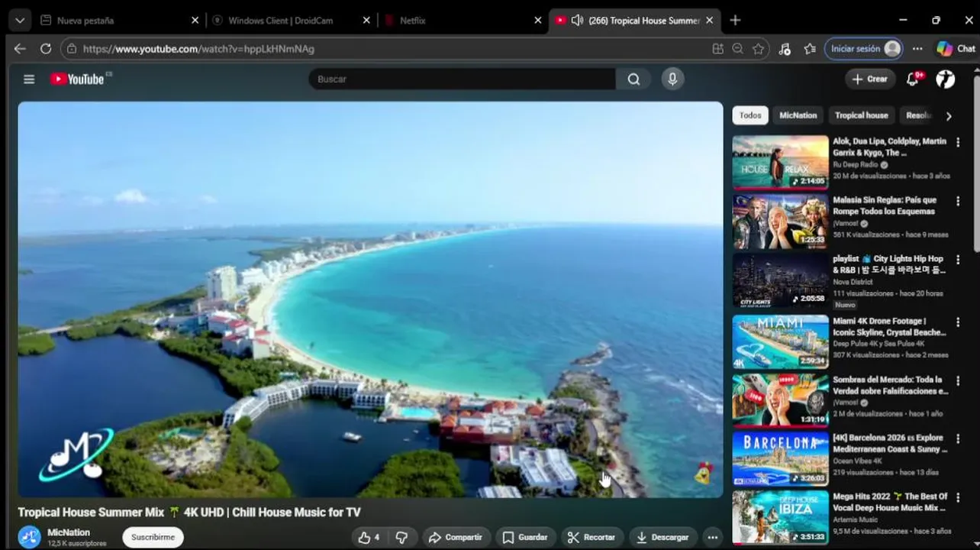This screenshot has width=980, height=550.
Task: Click the address bar URL
Action: pyautogui.click(x=198, y=49)
